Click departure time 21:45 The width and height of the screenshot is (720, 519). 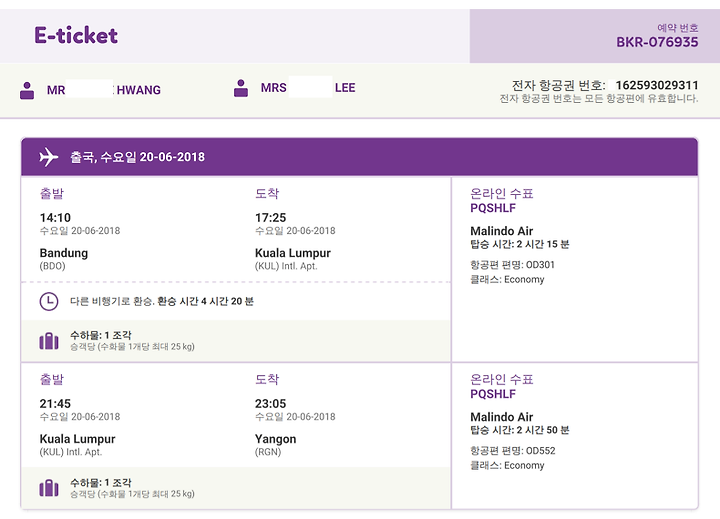pyautogui.click(x=55, y=404)
